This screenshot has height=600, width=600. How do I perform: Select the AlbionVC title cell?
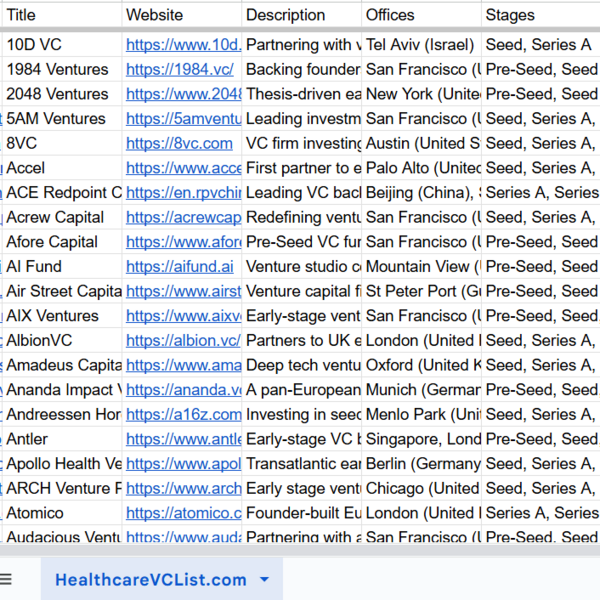click(62, 341)
